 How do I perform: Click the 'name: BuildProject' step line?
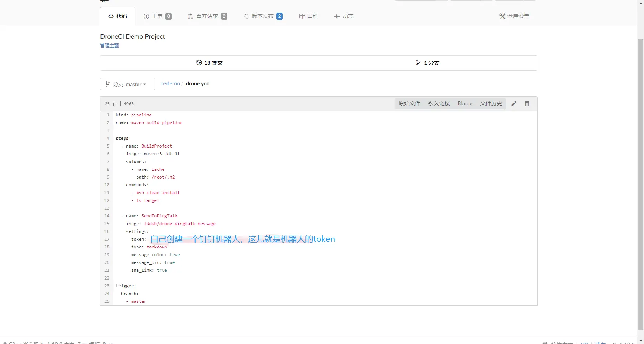click(x=147, y=146)
